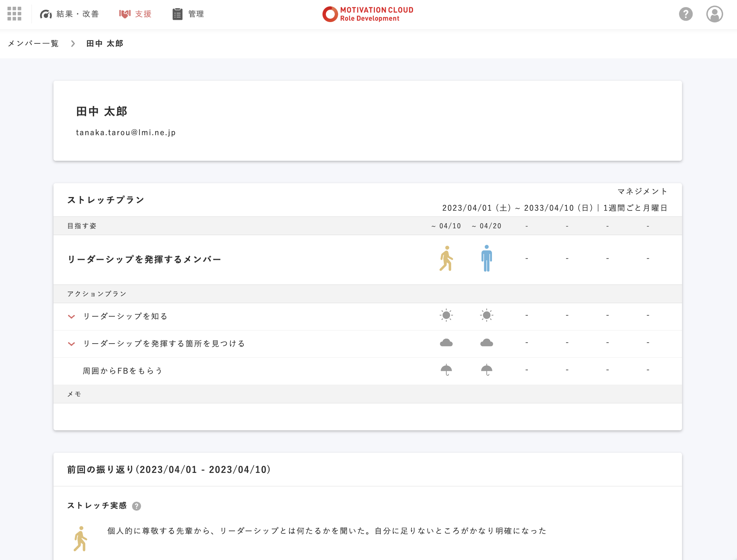Viewport: 737px width, 560px height.
Task: Click the メモ section header
Action: 74,394
